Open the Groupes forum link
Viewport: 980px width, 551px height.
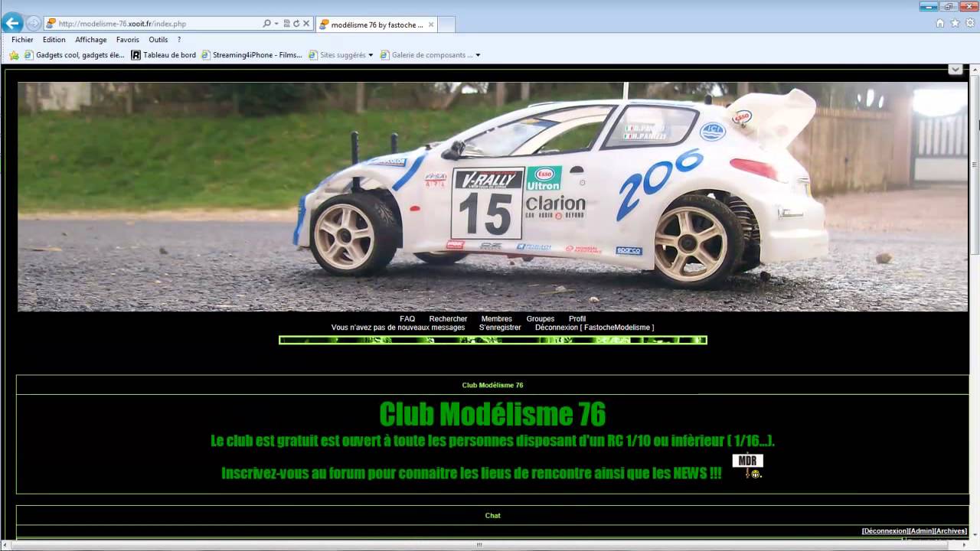tap(541, 319)
